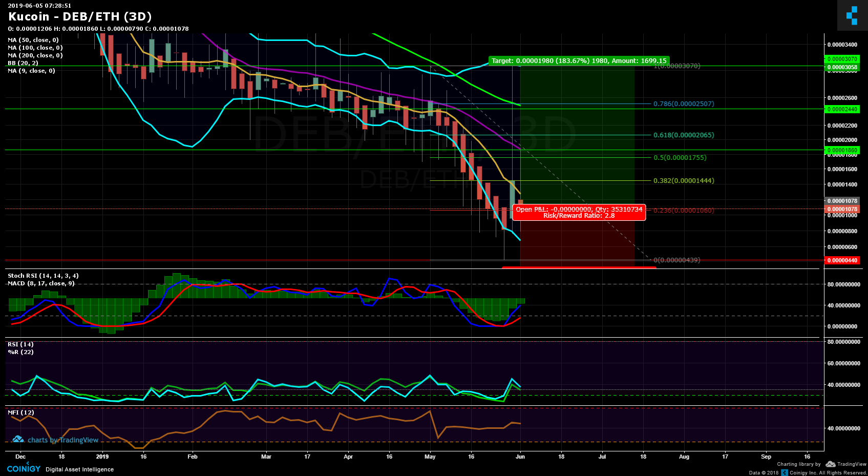Click green price tag 0.00001860 on axis
This screenshot has width=868, height=476.
tap(842, 150)
